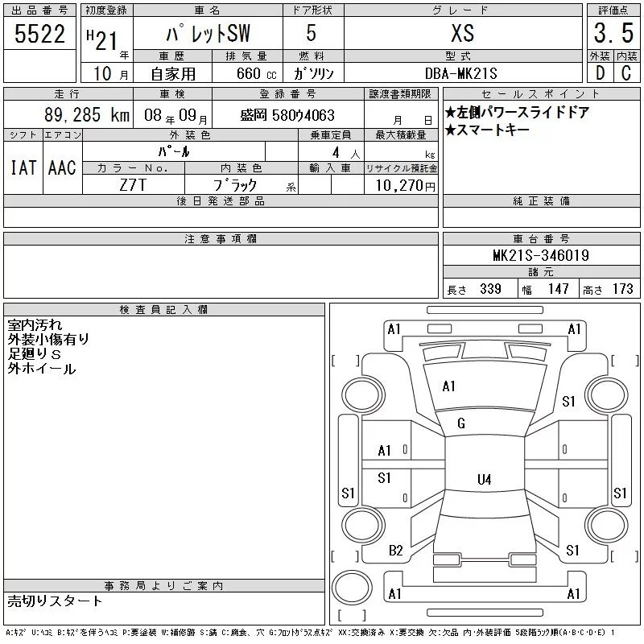Click the model code DBA-MK21S
The width and height of the screenshot is (644, 644).
[x=461, y=73]
